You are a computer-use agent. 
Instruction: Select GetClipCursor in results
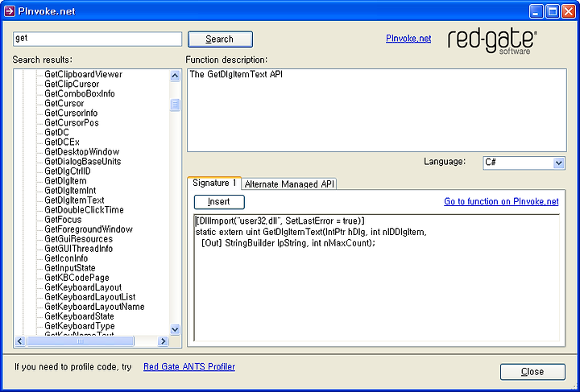pos(72,84)
